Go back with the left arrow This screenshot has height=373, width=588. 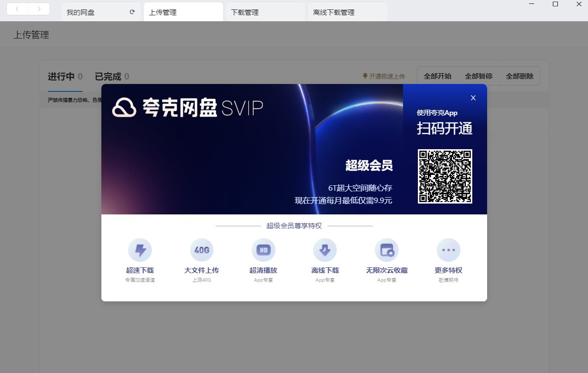(17, 9)
